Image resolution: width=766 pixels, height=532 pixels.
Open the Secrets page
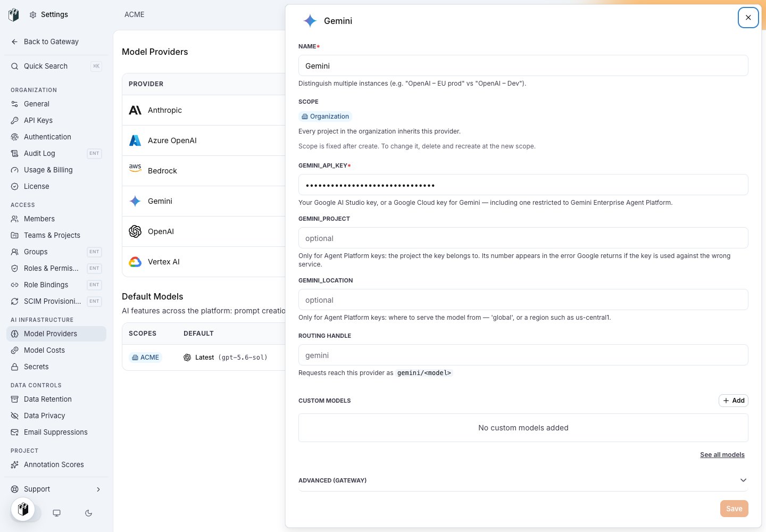coord(56,367)
